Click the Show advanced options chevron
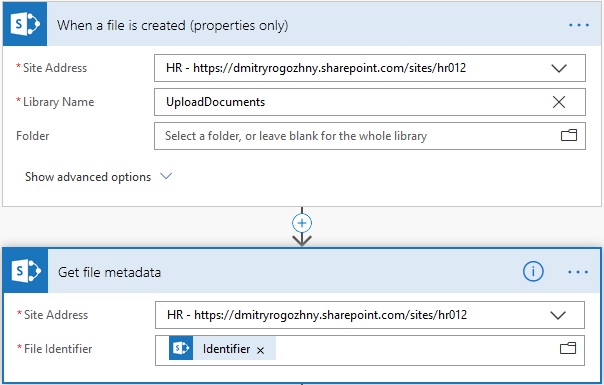604x385 pixels. pos(166,176)
